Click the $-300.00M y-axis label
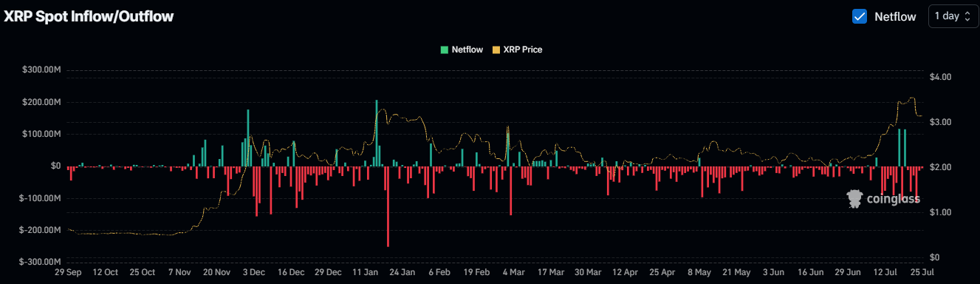Viewport: 980px width, 284px height. [40, 262]
